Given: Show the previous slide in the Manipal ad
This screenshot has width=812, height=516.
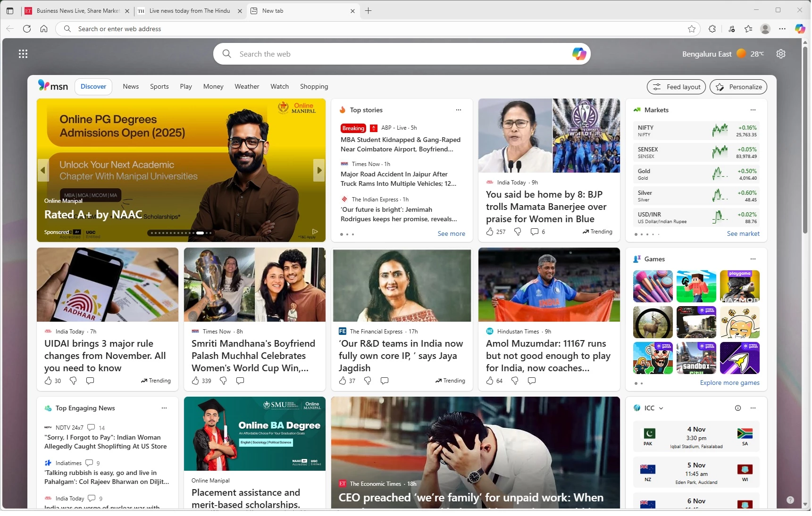Looking at the screenshot, I should (43, 170).
